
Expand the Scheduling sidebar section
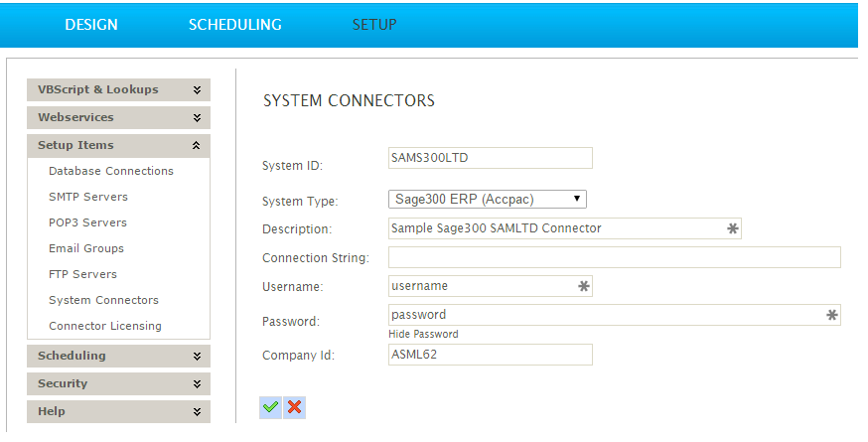point(118,356)
